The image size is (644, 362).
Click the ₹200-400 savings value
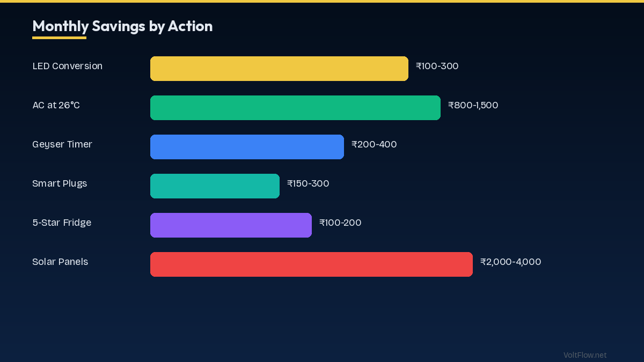point(374,144)
